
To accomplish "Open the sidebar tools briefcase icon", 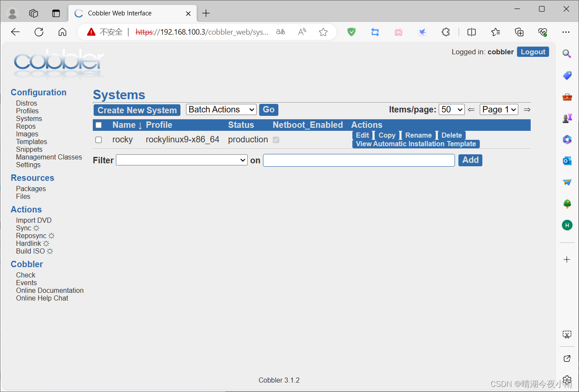I will click(567, 97).
